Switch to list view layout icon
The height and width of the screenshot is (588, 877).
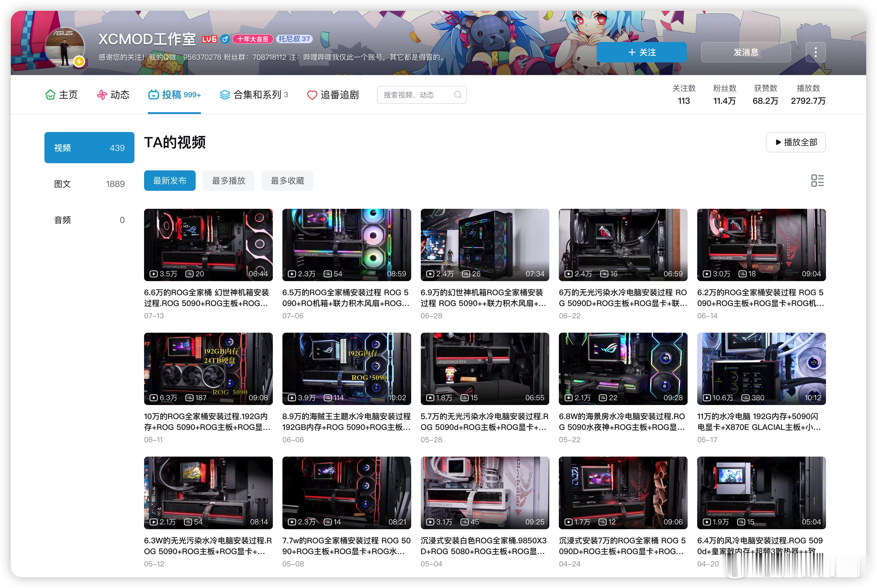pos(817,180)
